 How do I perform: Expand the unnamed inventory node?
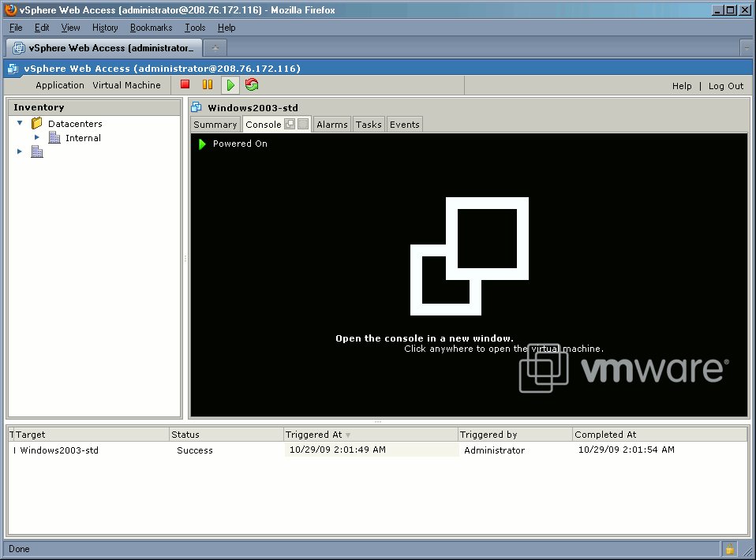19,151
